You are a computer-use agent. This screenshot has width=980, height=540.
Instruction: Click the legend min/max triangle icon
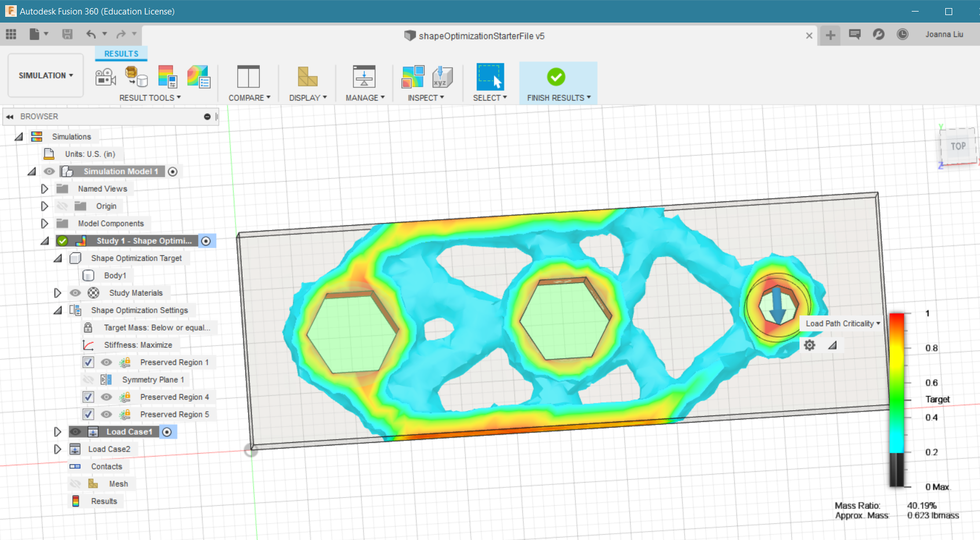pyautogui.click(x=832, y=345)
